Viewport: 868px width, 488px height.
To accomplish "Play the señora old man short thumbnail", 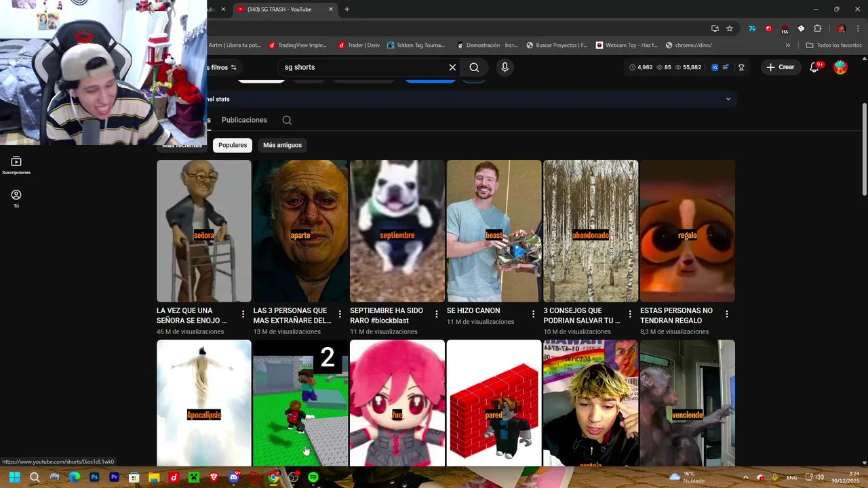I will click(x=204, y=230).
